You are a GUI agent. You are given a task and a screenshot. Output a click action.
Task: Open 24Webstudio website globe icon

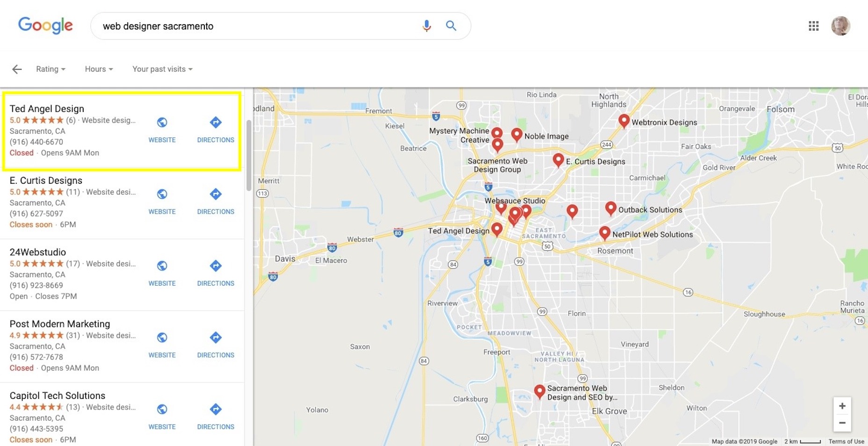[x=162, y=266]
